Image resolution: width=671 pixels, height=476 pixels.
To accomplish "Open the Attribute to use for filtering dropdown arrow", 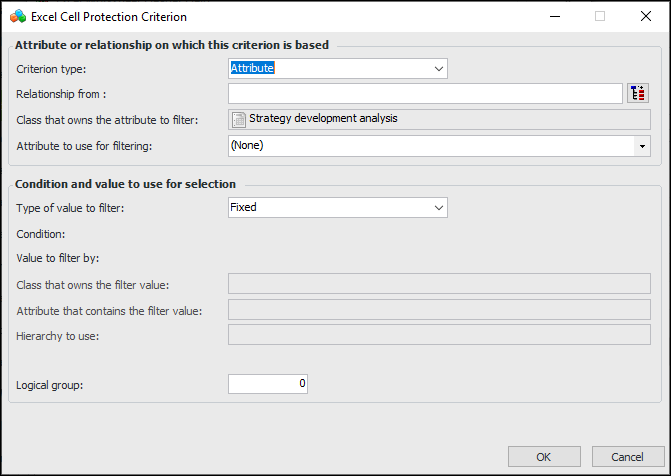I will click(641, 146).
